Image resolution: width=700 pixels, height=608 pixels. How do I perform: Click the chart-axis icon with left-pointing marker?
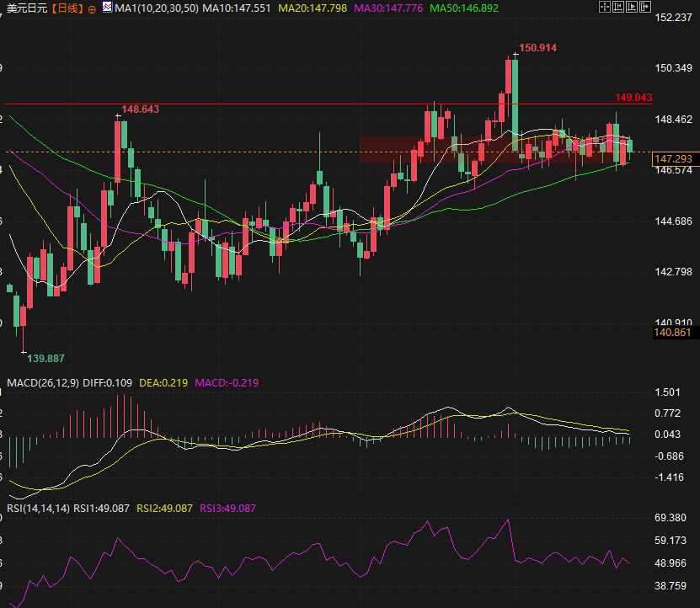[618, 7]
